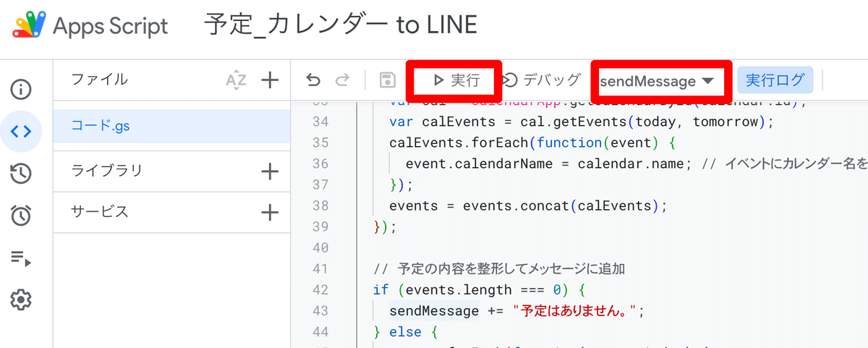Image resolution: width=868 pixels, height=348 pixels.
Task: Click line number 44 in gutter
Action: coord(320,332)
